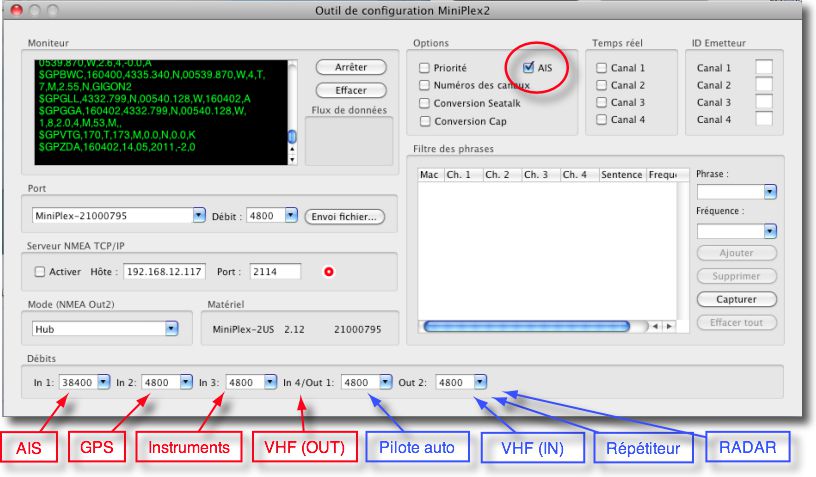The height and width of the screenshot is (477, 816).
Task: Uncheck the AIS option checkbox
Action: (529, 67)
